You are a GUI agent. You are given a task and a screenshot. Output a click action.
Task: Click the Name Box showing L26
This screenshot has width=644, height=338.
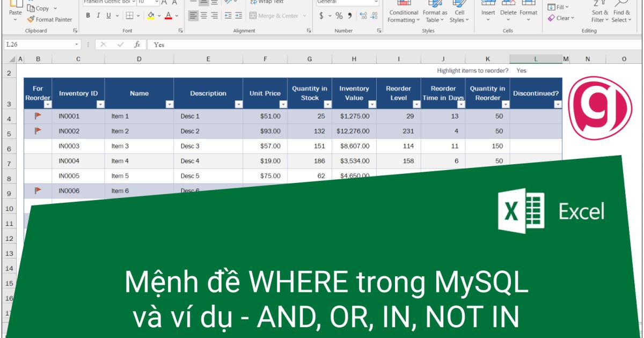(x=32, y=45)
